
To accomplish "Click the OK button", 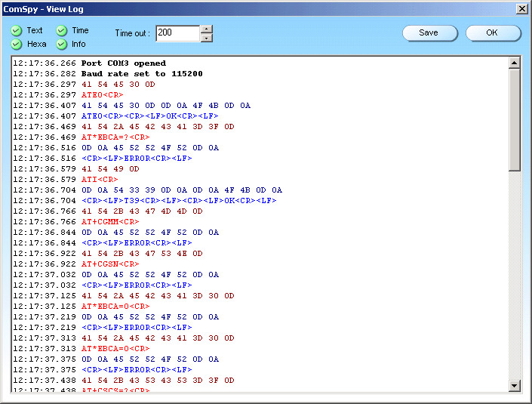I will (493, 33).
